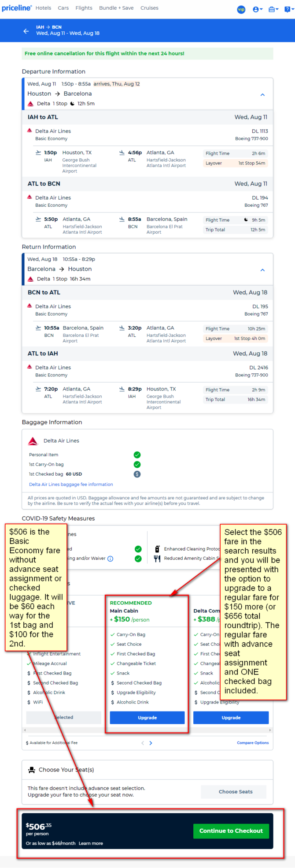Click the Personal Item green checkmark
The width and height of the screenshot is (295, 868).
137,454
